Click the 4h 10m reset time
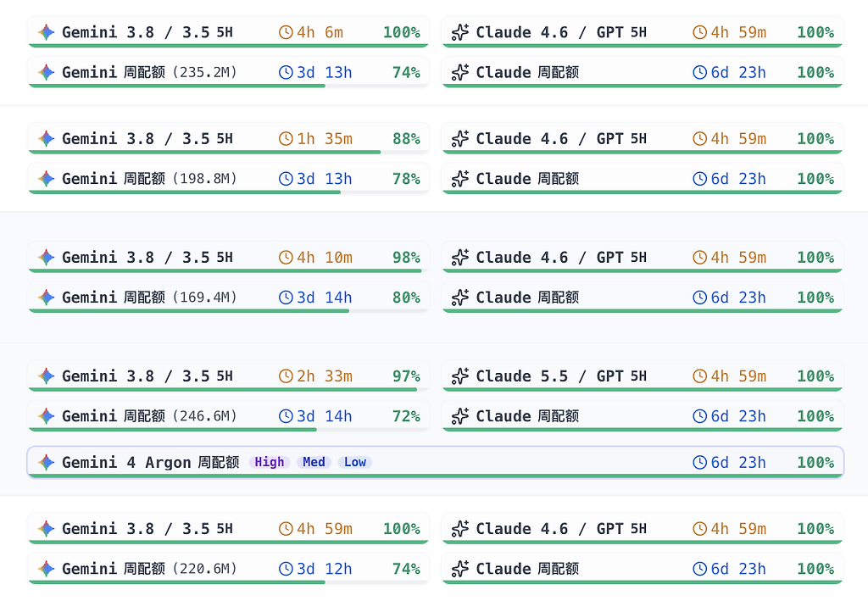The width and height of the screenshot is (868, 601). pos(325,258)
